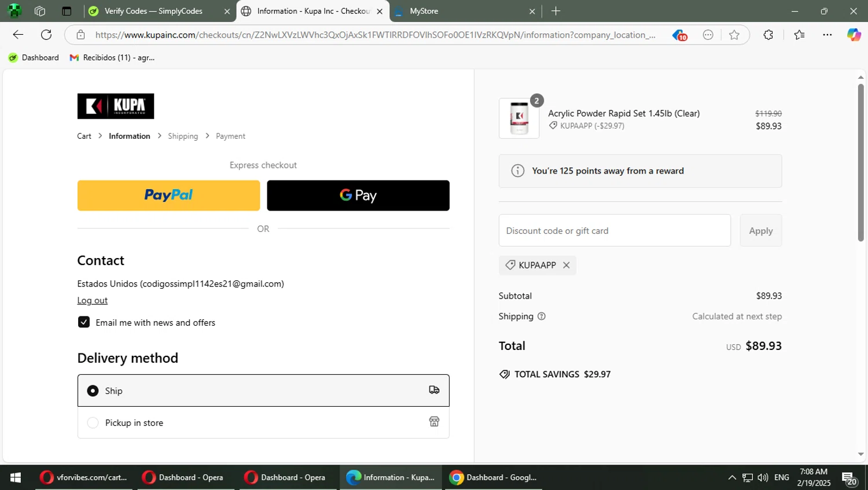Screen dimensions: 868x490
Task: Click the browser back arrow
Action: click(18, 35)
